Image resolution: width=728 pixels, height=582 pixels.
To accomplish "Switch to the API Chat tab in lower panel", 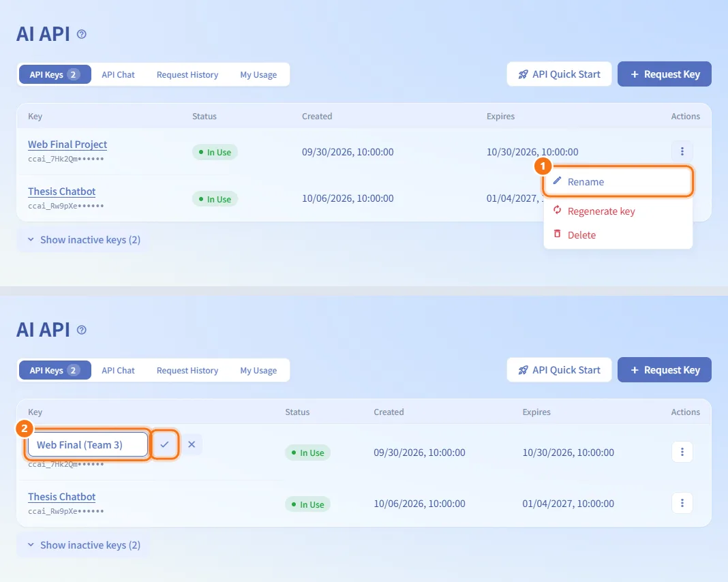I will 118,370.
